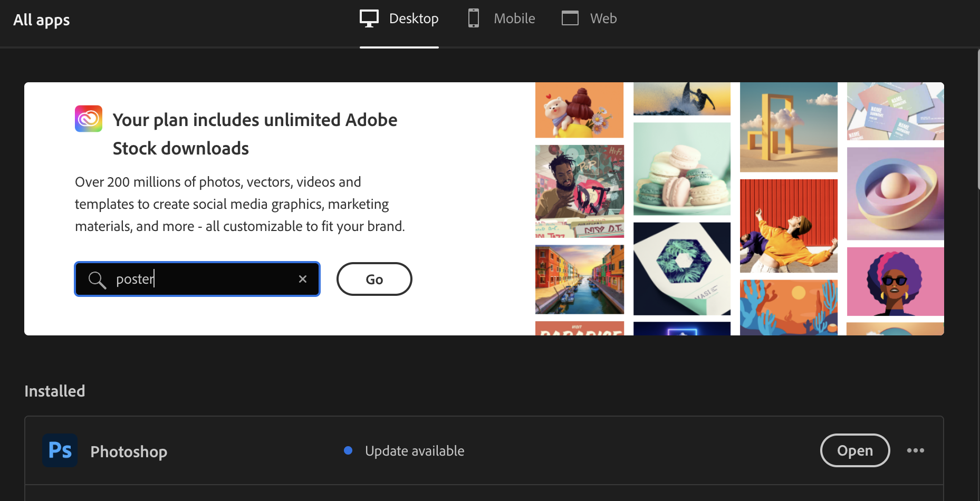Image resolution: width=980 pixels, height=501 pixels.
Task: Click the Go button to search Adobe Stock
Action: point(374,279)
